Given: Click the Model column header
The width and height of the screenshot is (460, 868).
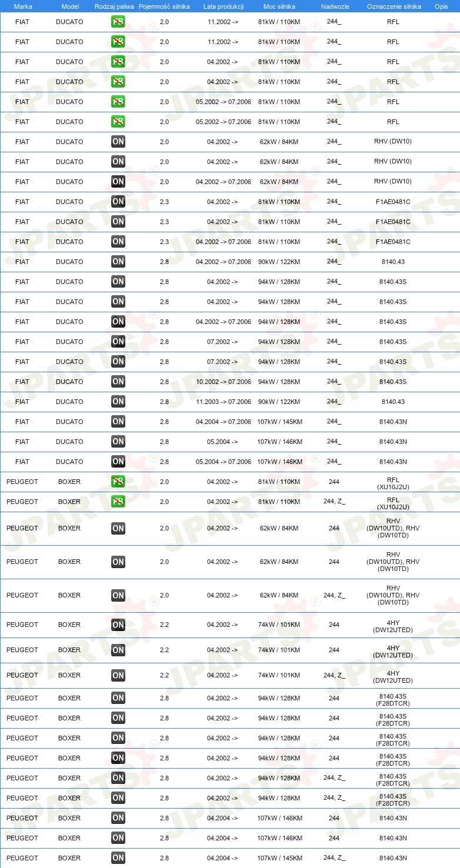Looking at the screenshot, I should 70,6.
